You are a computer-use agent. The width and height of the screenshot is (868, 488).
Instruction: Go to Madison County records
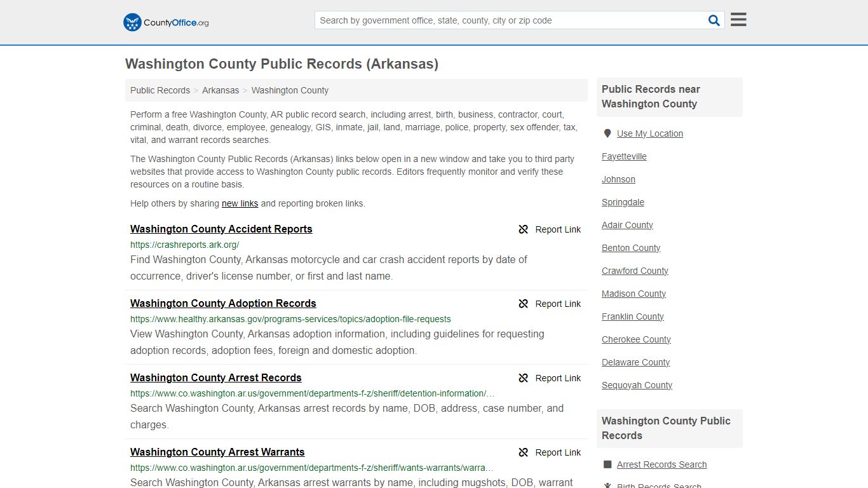point(634,294)
